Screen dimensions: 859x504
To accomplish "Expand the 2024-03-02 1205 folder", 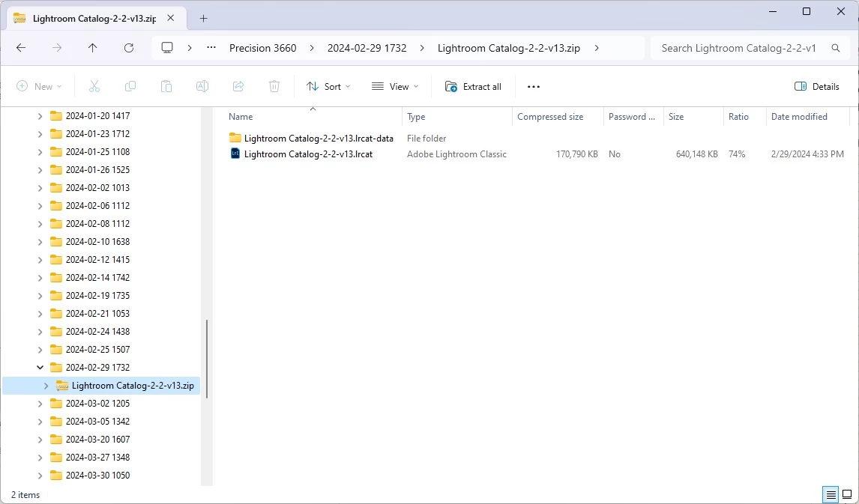I will click(40, 404).
